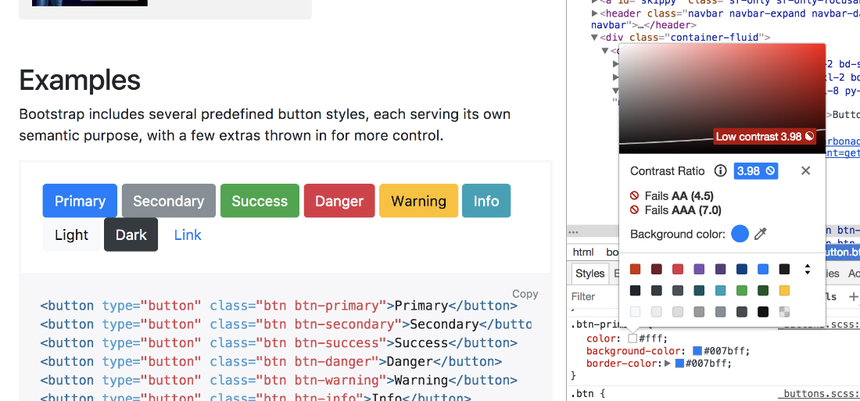Select the html breadcrumb item
The width and height of the screenshot is (860, 401).
point(583,253)
